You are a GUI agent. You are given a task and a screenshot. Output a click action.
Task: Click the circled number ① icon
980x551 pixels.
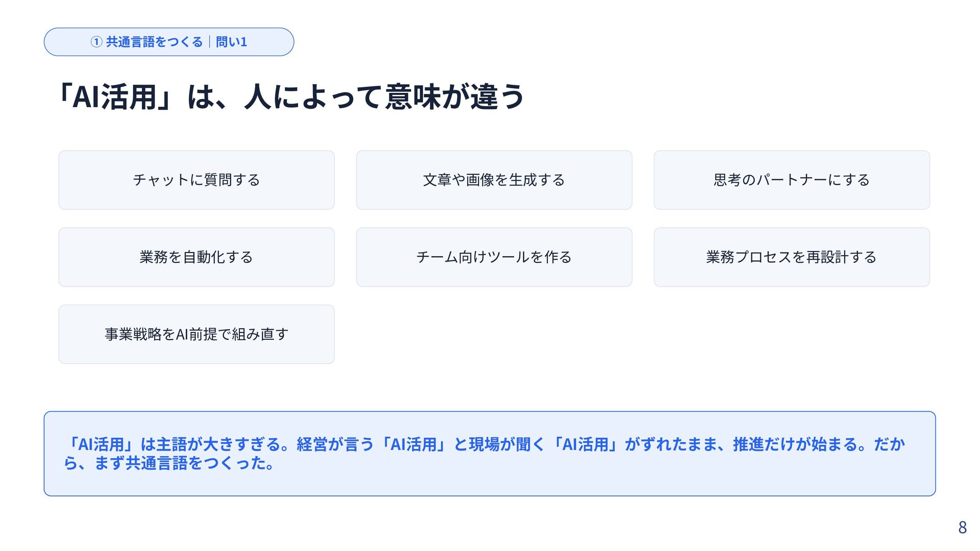point(96,42)
